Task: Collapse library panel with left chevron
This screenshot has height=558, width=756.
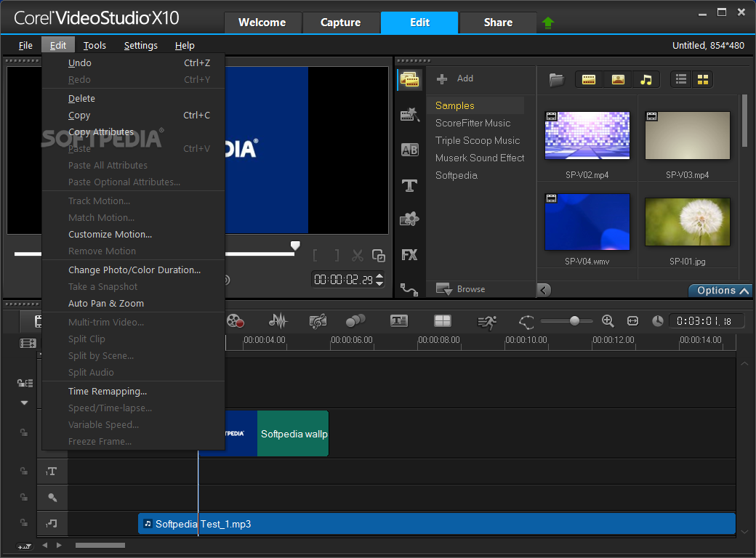Action: [x=544, y=290]
